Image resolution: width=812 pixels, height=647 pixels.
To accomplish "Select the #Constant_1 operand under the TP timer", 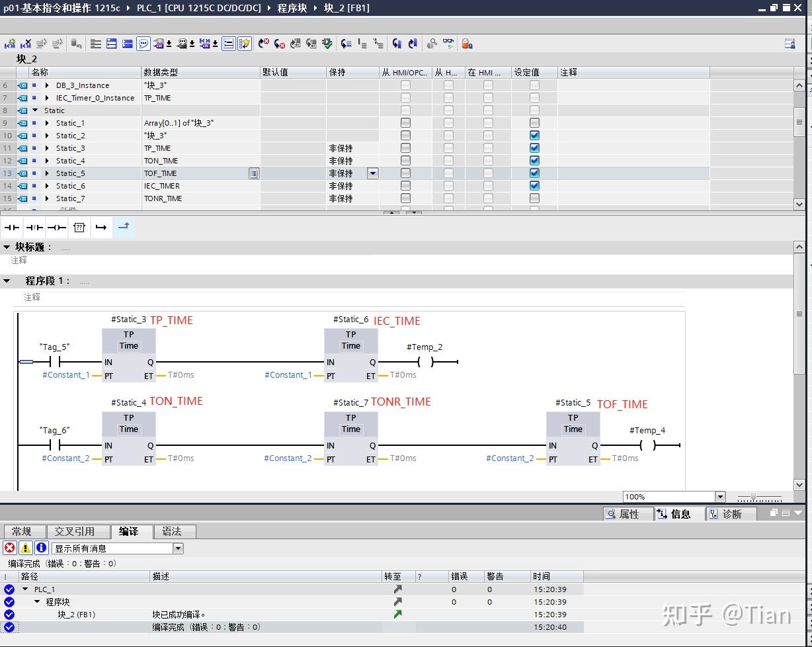I will tap(66, 374).
